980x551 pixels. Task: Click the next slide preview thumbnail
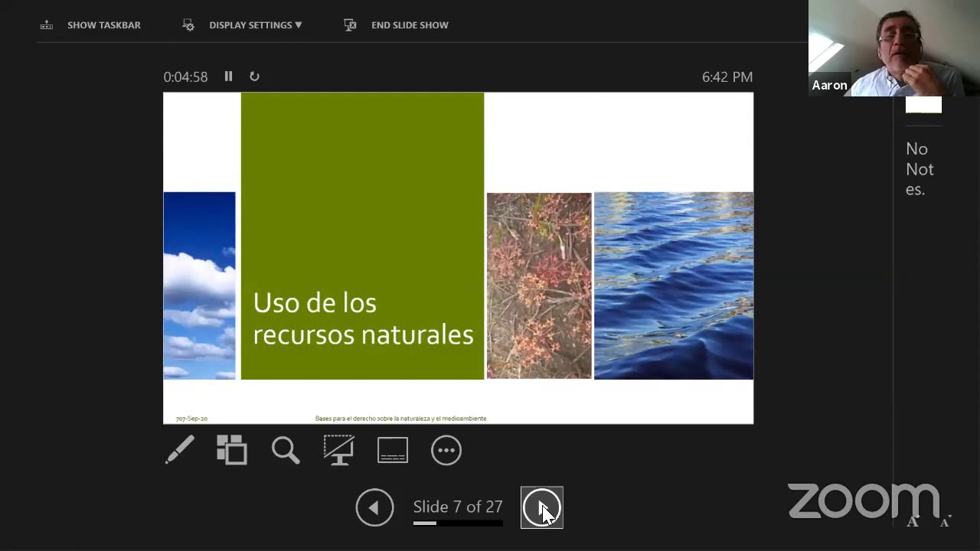[x=923, y=106]
